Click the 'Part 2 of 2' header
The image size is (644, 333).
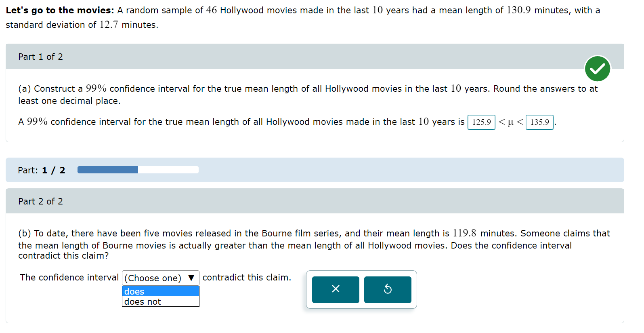pyautogui.click(x=40, y=201)
